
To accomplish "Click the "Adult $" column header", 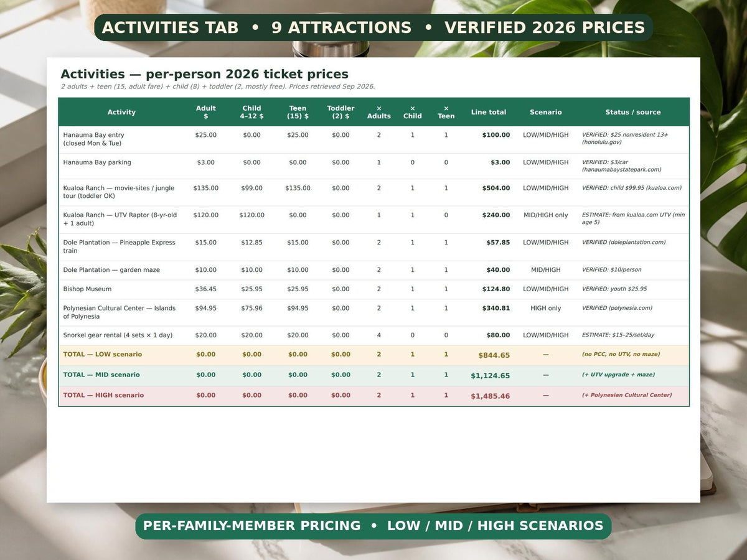I will point(206,112).
